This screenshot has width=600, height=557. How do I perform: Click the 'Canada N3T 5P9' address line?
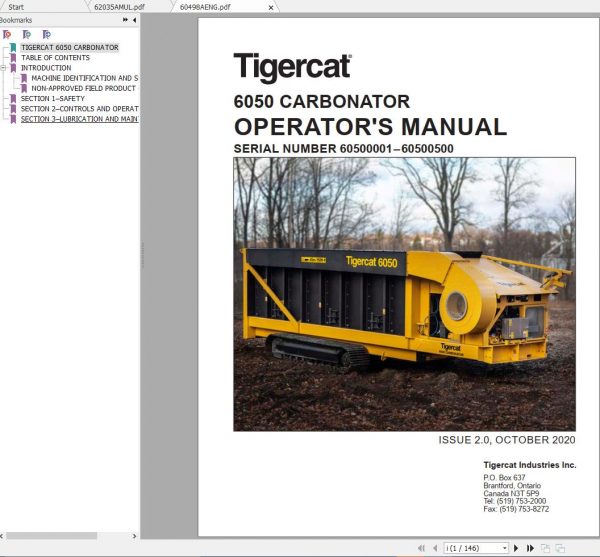point(511,493)
